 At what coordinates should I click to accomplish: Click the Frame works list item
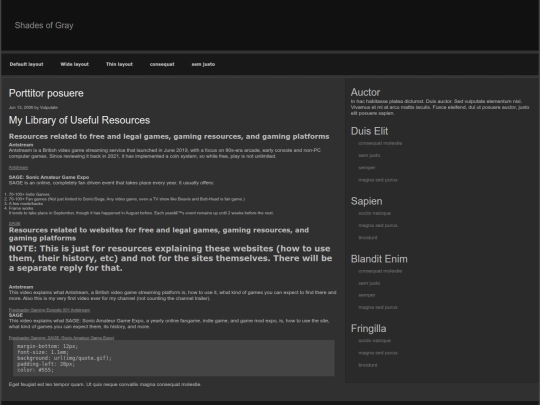[21, 208]
